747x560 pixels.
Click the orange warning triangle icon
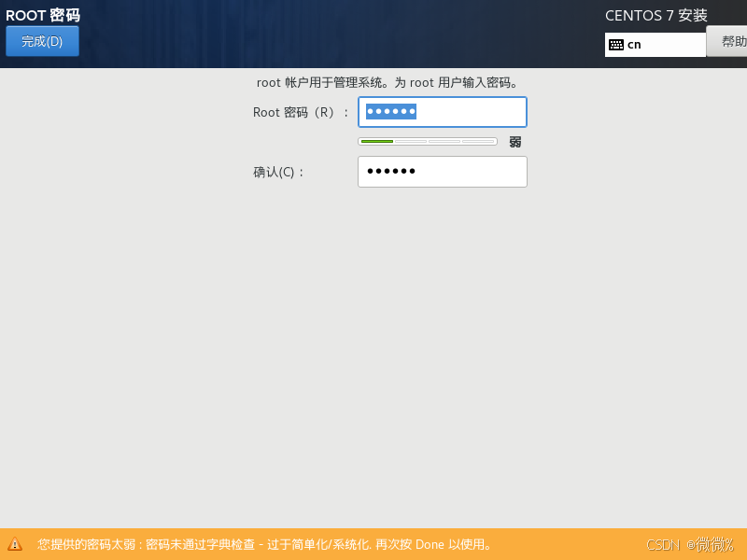(15, 544)
